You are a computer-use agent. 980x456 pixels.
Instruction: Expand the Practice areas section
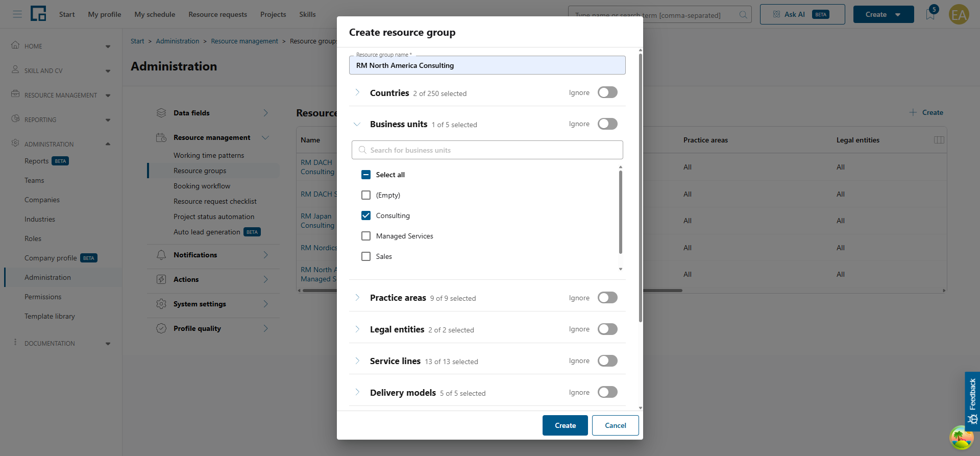pyautogui.click(x=357, y=298)
